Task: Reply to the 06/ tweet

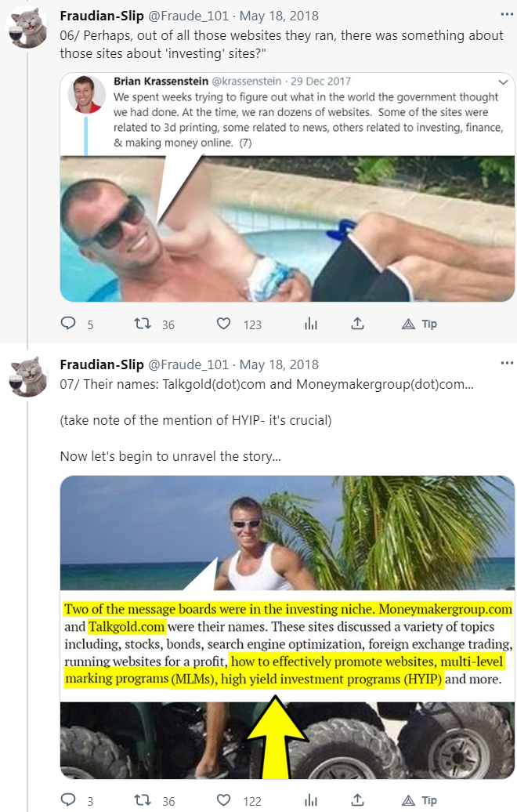Action: coord(69,324)
